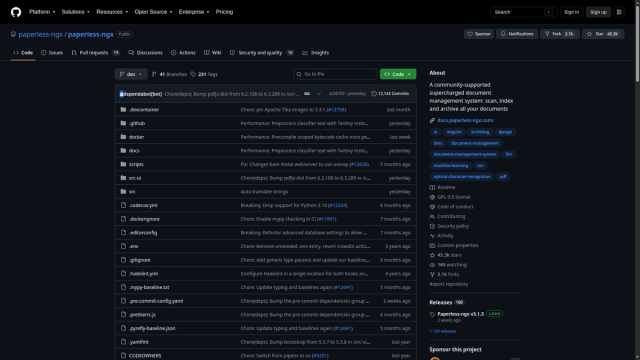Expand the Solutions menu
This screenshot has height=360, width=640.
pyautogui.click(x=76, y=12)
